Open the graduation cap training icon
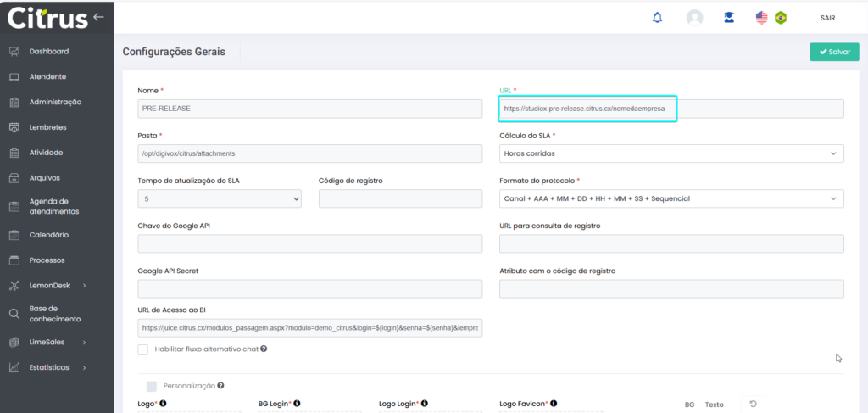 (729, 18)
